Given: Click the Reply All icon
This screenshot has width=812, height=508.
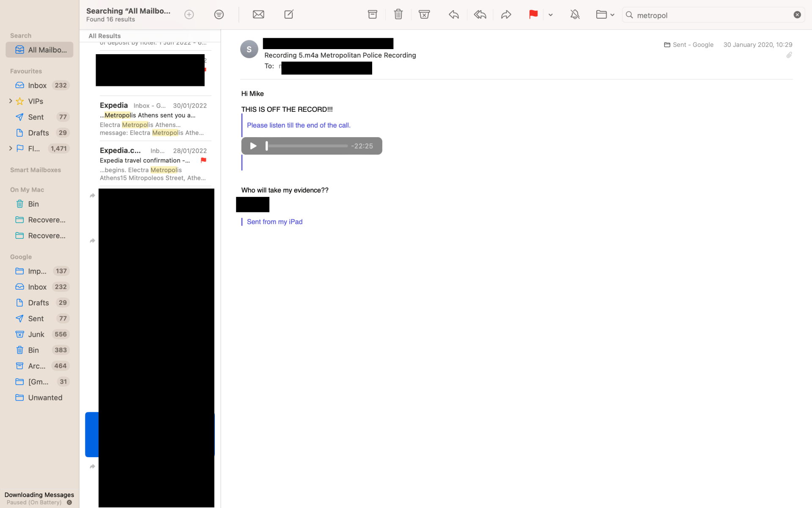Looking at the screenshot, I should 480,15.
